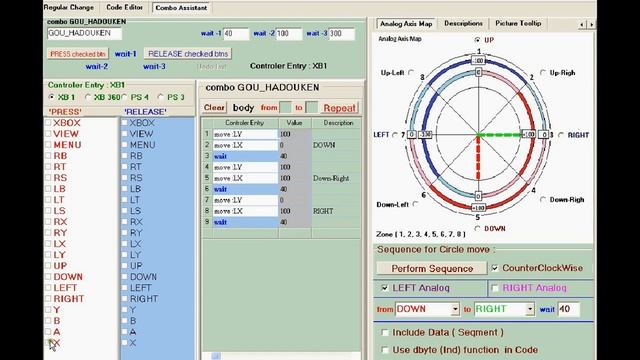Click the wait-2 link
Viewport: 640px width, 360px height.
click(x=97, y=66)
